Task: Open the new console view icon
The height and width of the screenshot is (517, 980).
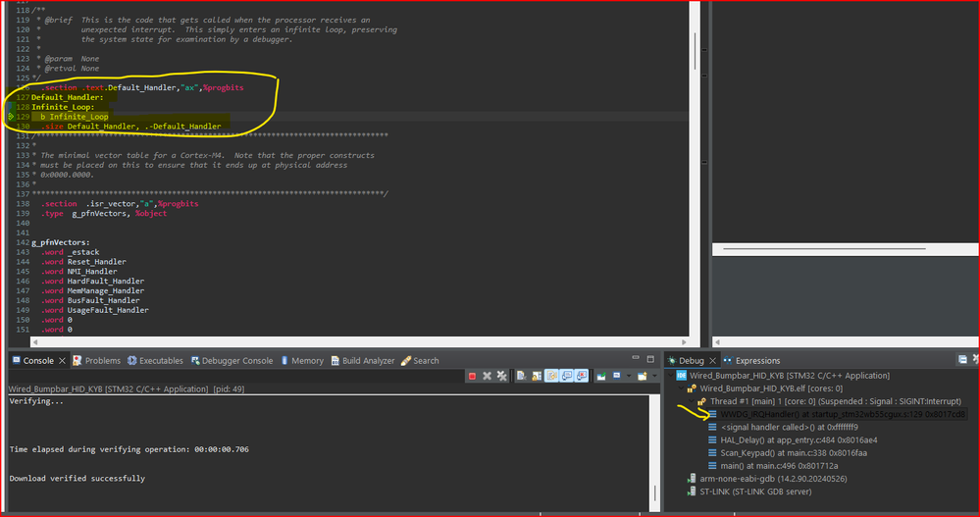Action: pos(642,376)
